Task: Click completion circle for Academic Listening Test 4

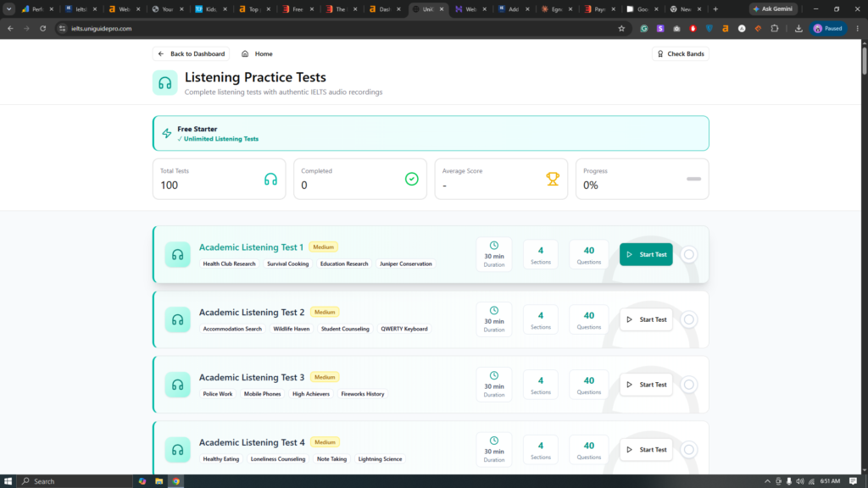Action: coord(688,450)
